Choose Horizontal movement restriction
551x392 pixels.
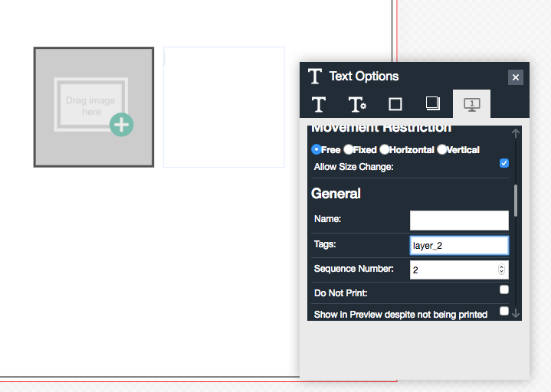384,149
